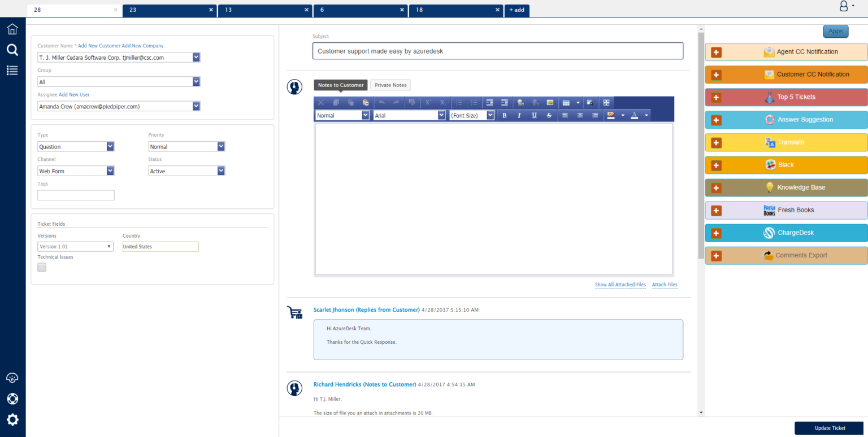Open the search icon in the left sidebar

pos(12,50)
